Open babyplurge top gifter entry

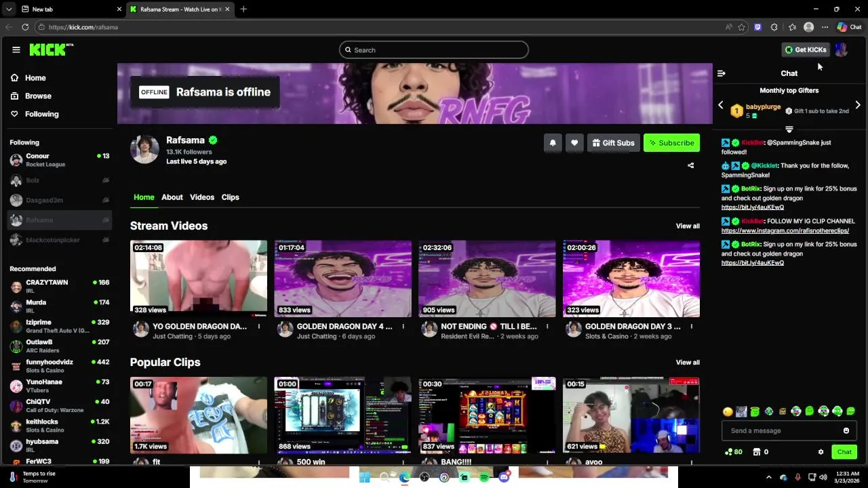point(755,110)
